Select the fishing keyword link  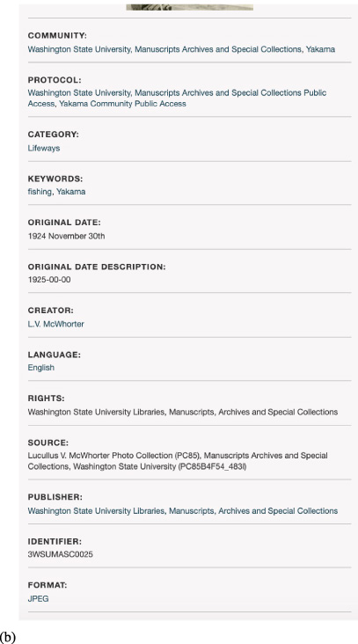40,192
